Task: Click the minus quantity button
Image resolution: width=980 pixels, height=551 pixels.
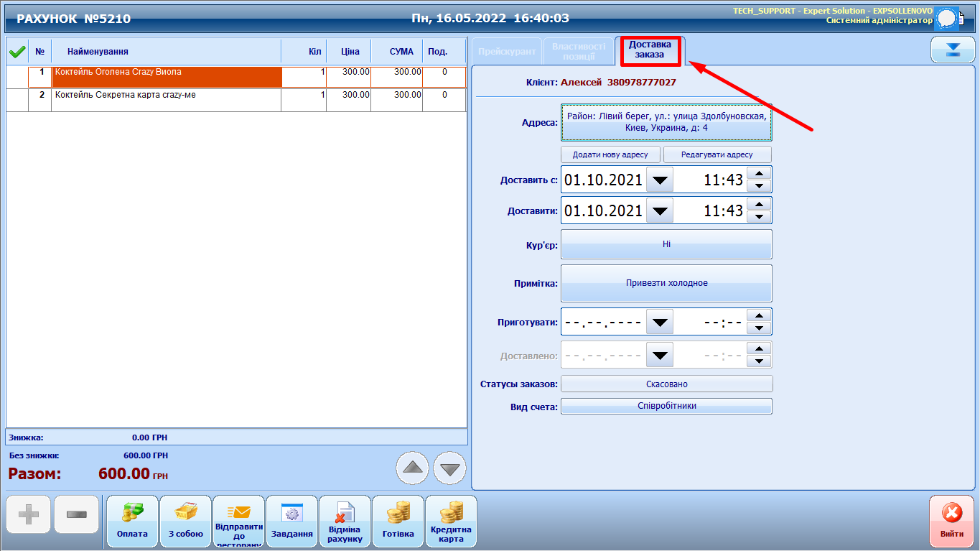Action: tap(76, 514)
